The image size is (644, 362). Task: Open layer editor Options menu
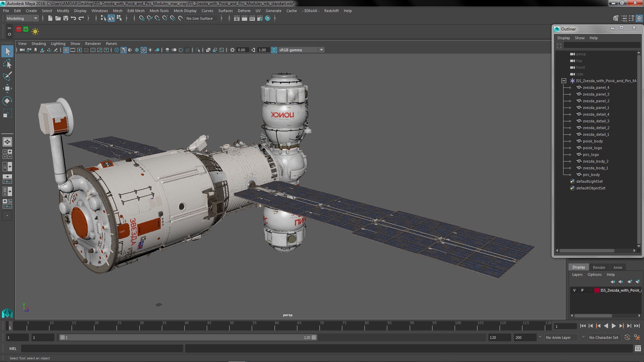(595, 275)
